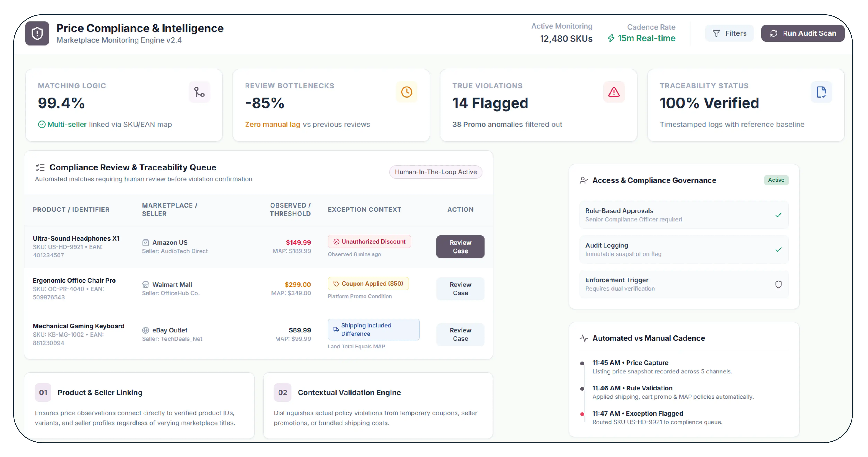
Task: Click the checkmark on Audit Logging row
Action: click(778, 250)
